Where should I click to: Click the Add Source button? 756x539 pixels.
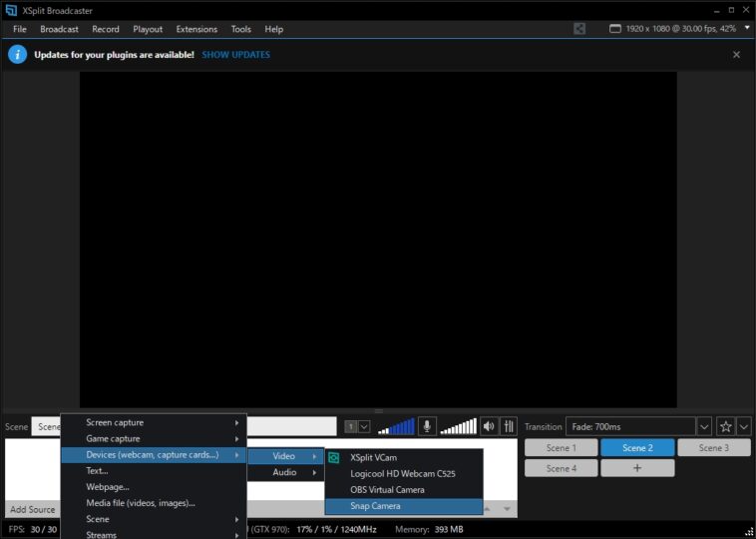[x=32, y=510]
